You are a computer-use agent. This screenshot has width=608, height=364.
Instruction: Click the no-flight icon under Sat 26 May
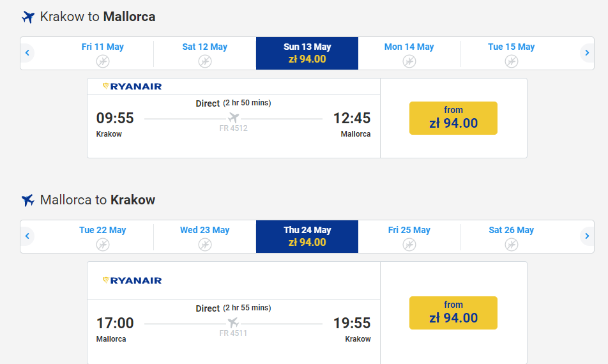512,245
